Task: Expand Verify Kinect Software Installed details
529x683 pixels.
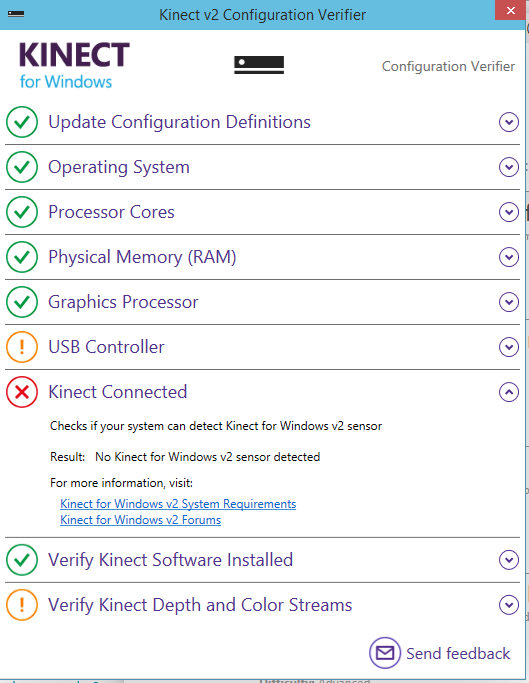Action: 509,560
